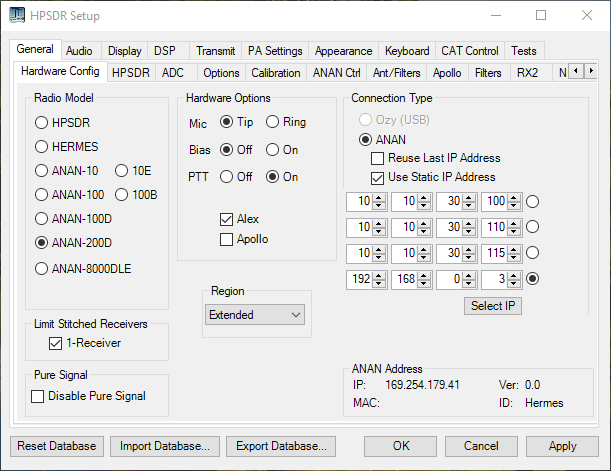
Task: Uncheck the Alex checkbox
Action: (x=226, y=220)
